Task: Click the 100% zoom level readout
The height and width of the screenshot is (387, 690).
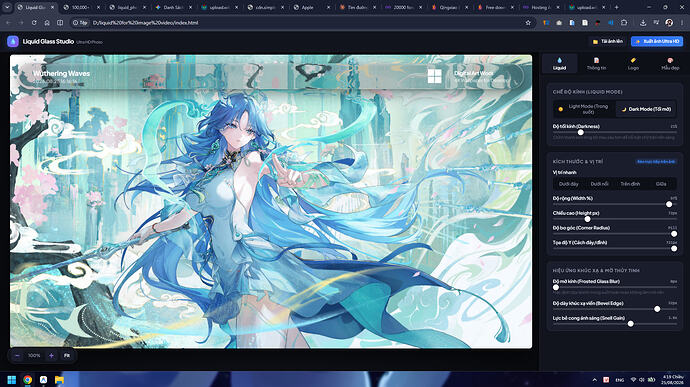Action: click(34, 355)
